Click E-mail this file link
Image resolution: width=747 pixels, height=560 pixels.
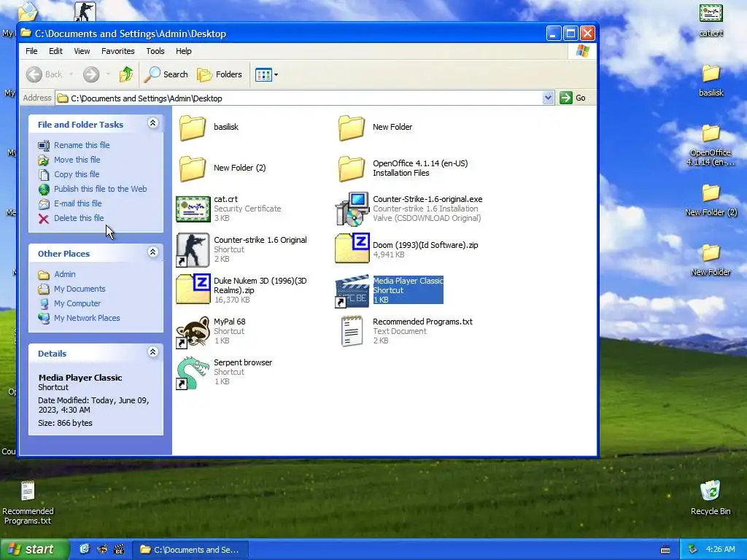[x=77, y=204]
